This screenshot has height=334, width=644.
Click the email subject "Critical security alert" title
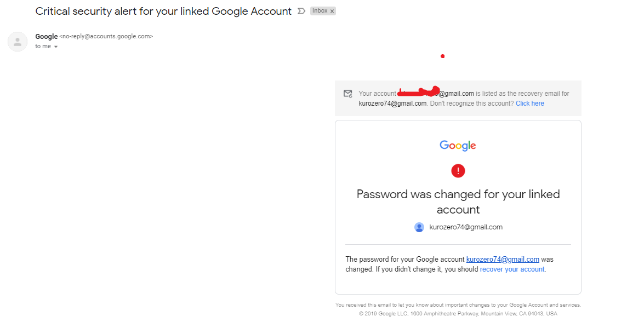(x=163, y=11)
